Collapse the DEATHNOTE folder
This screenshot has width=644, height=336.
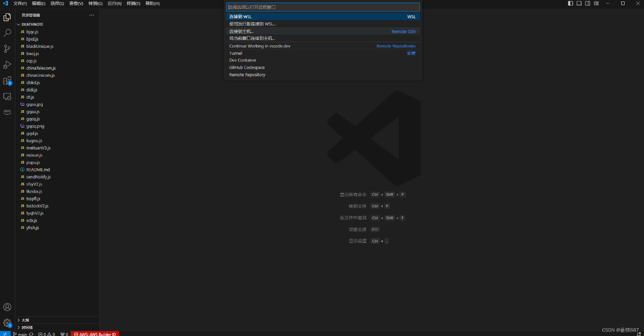click(57, 24)
